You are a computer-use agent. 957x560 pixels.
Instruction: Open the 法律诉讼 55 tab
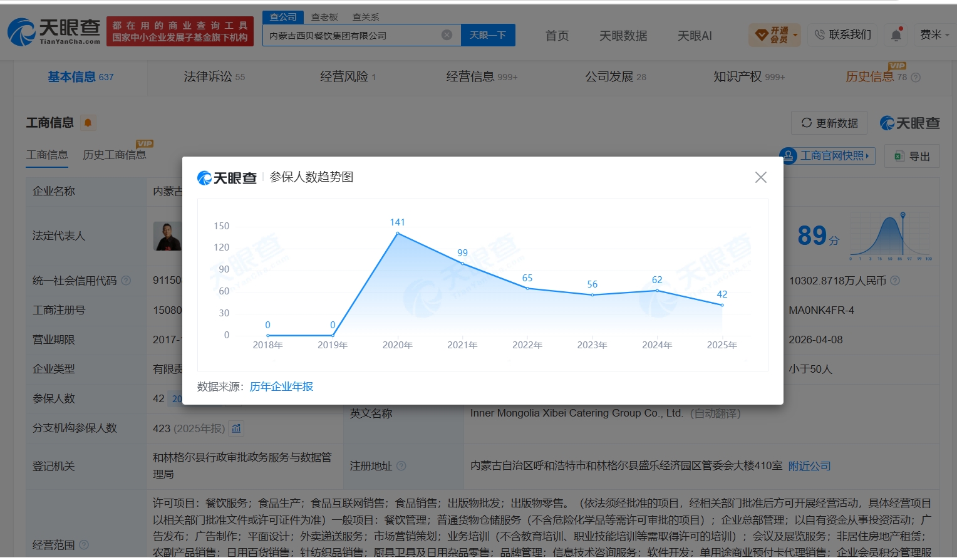[x=214, y=77]
